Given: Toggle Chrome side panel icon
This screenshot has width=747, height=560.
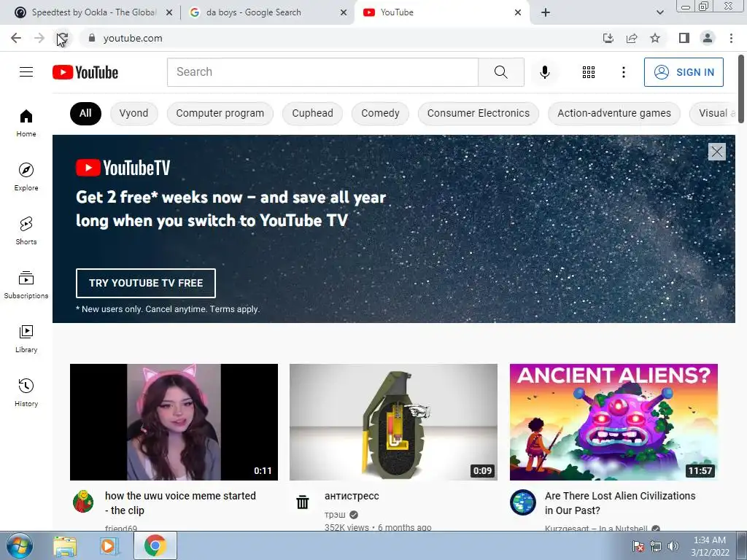Looking at the screenshot, I should [x=684, y=38].
